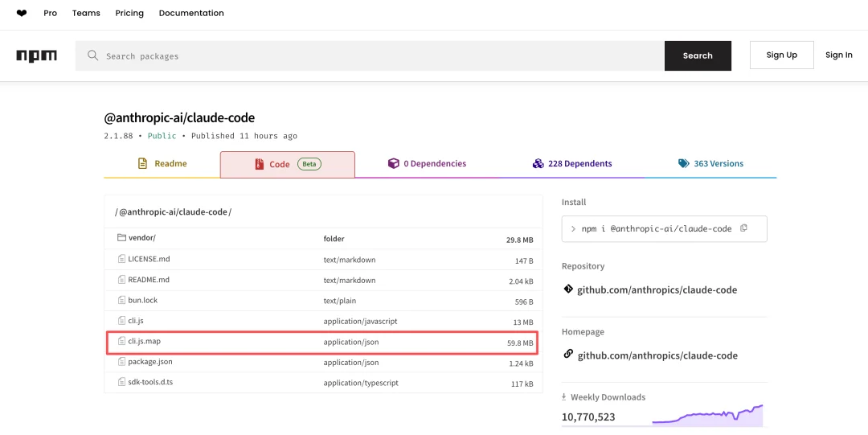Open the Readme tab
Screen dimensions: 868x435
(162, 164)
